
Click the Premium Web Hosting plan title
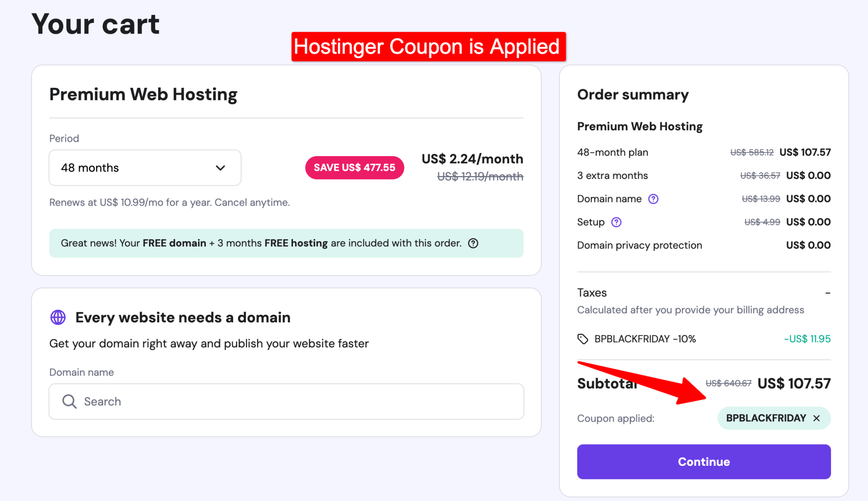pyautogui.click(x=143, y=94)
